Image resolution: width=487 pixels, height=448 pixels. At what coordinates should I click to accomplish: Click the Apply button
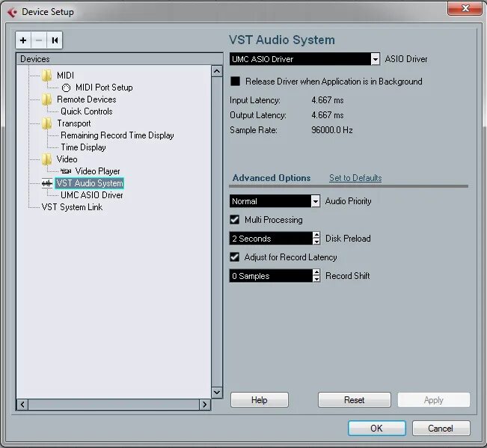(434, 400)
